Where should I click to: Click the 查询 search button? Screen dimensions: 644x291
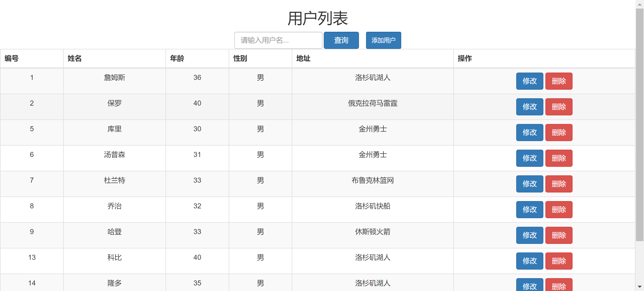[x=341, y=40]
